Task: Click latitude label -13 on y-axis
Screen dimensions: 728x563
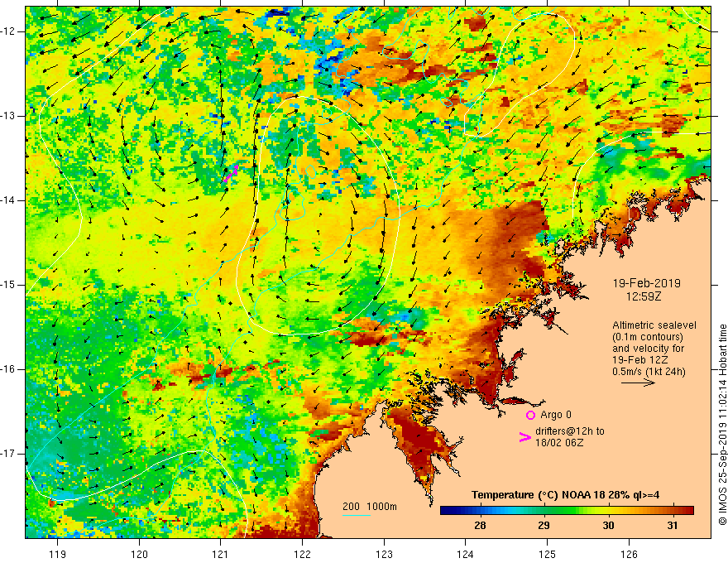Action: click(8, 116)
